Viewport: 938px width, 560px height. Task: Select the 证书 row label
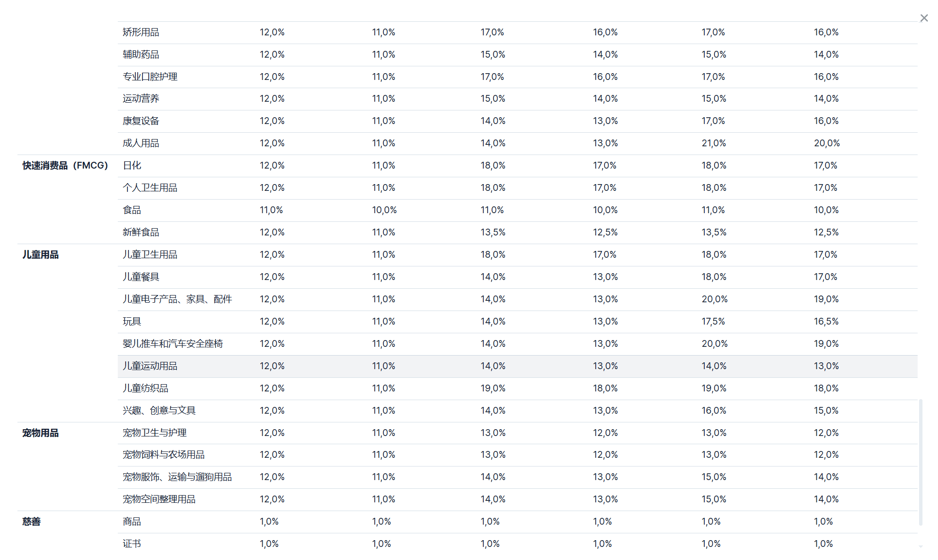(x=131, y=544)
